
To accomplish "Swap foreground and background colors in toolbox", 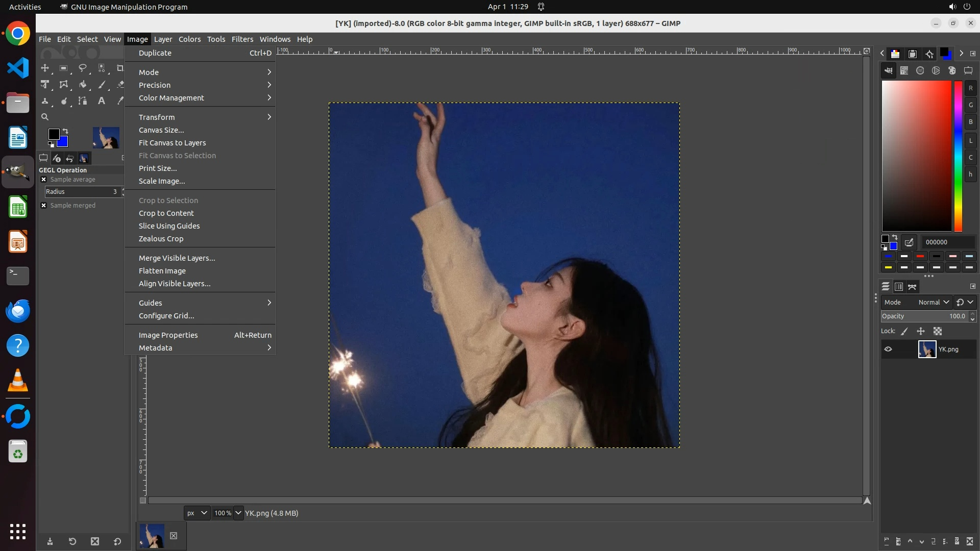I will click(65, 131).
